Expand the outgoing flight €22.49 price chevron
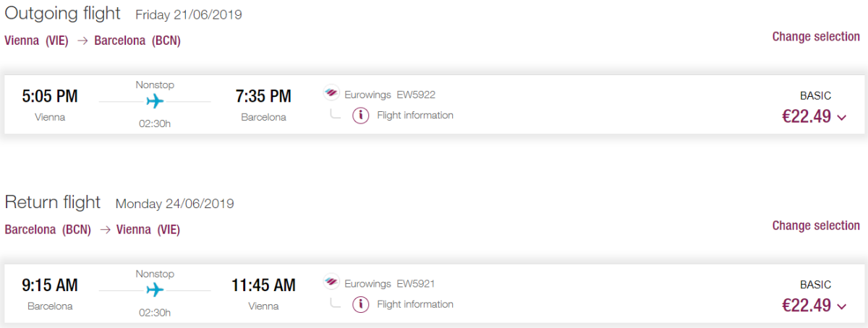 pos(841,118)
